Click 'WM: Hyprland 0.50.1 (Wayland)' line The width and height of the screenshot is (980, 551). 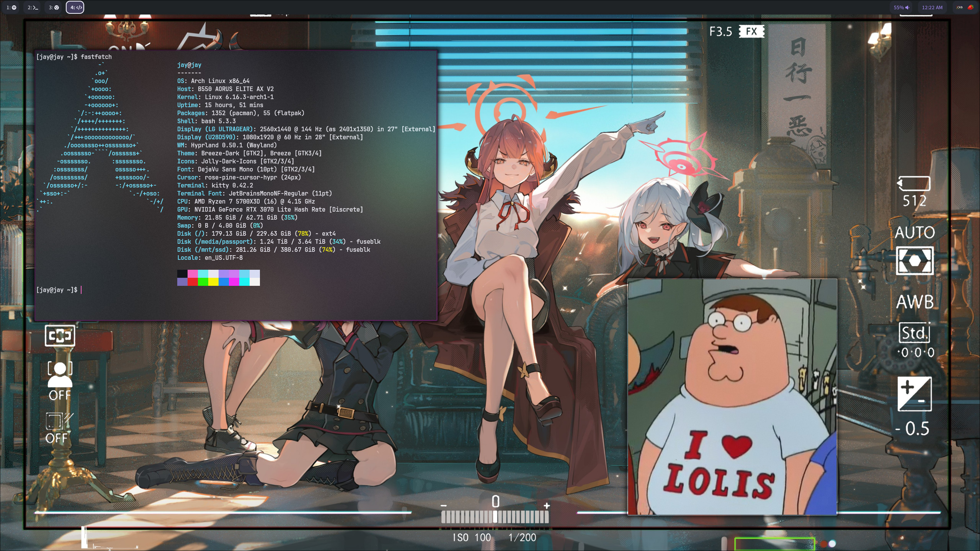pos(227,145)
